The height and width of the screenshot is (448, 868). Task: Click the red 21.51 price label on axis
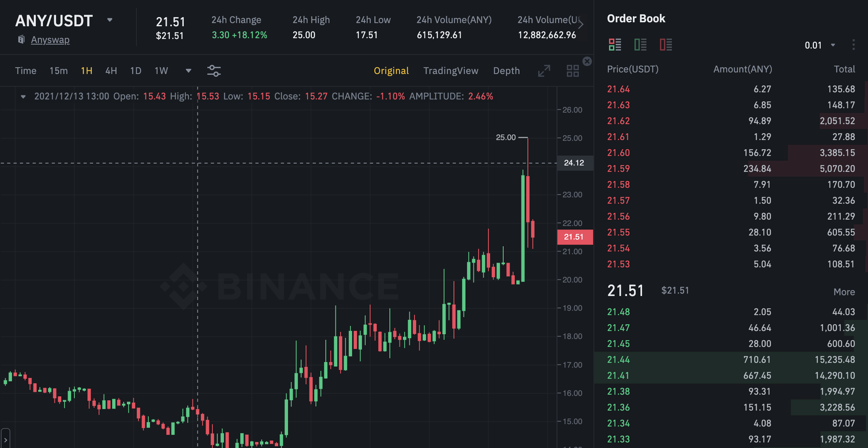pyautogui.click(x=575, y=237)
